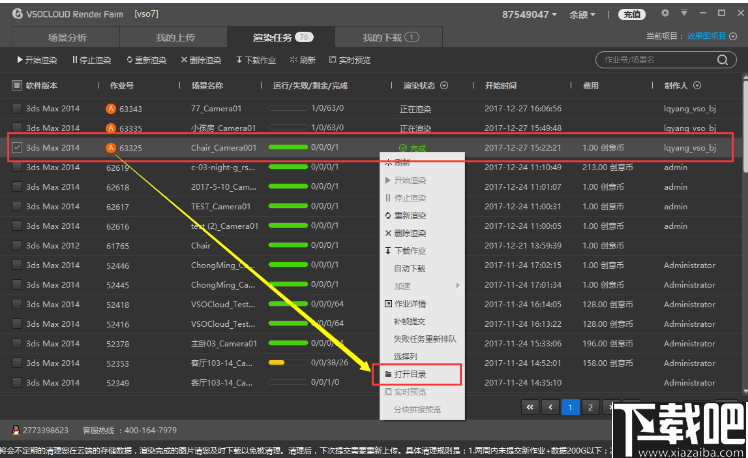Click progress bar of job 63343
The width and height of the screenshot is (748, 458).
[x=288, y=108]
